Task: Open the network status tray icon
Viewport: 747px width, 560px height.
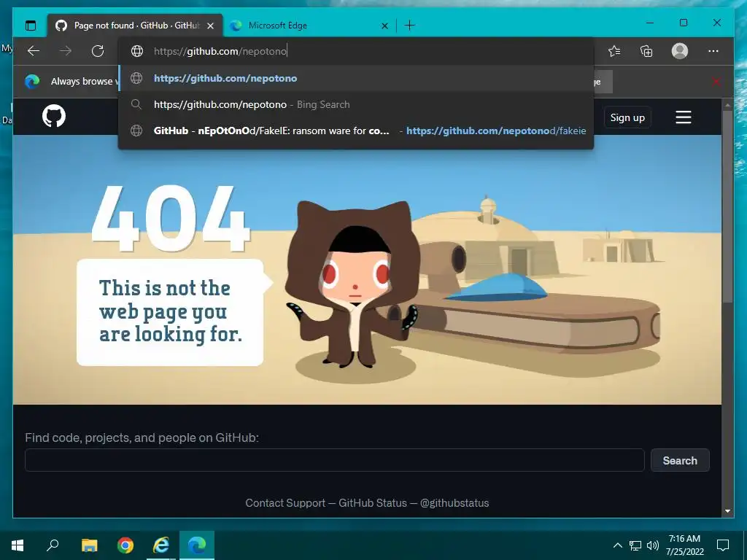Action: click(635, 545)
